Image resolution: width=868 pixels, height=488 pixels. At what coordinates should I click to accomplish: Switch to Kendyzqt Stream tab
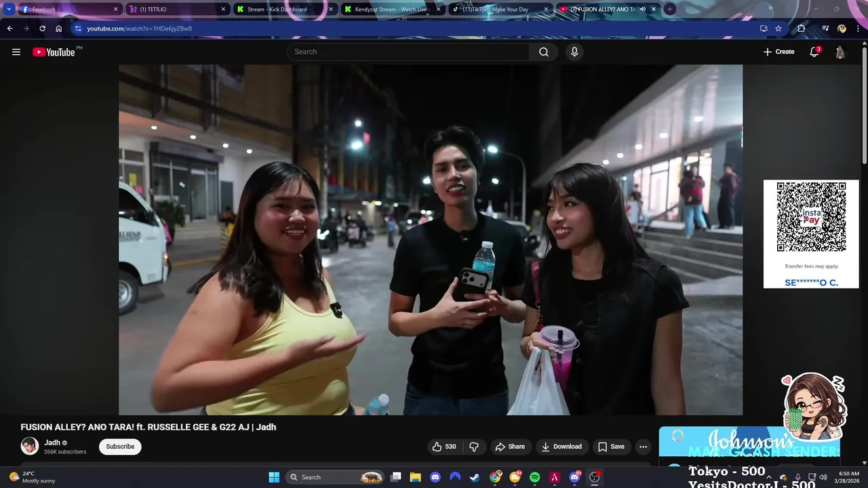(392, 9)
